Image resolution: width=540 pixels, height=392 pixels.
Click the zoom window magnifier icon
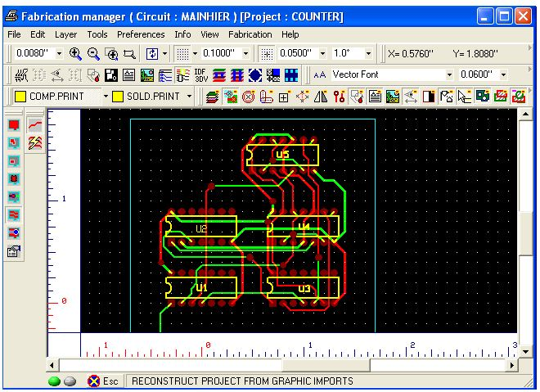111,54
